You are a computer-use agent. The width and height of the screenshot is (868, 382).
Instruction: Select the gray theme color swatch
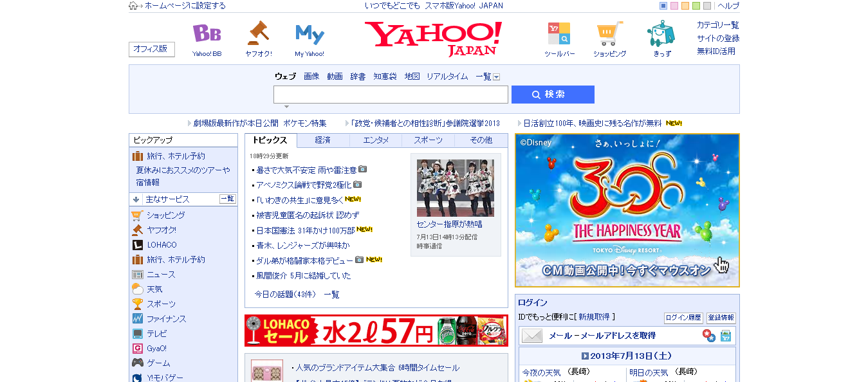pos(707,6)
